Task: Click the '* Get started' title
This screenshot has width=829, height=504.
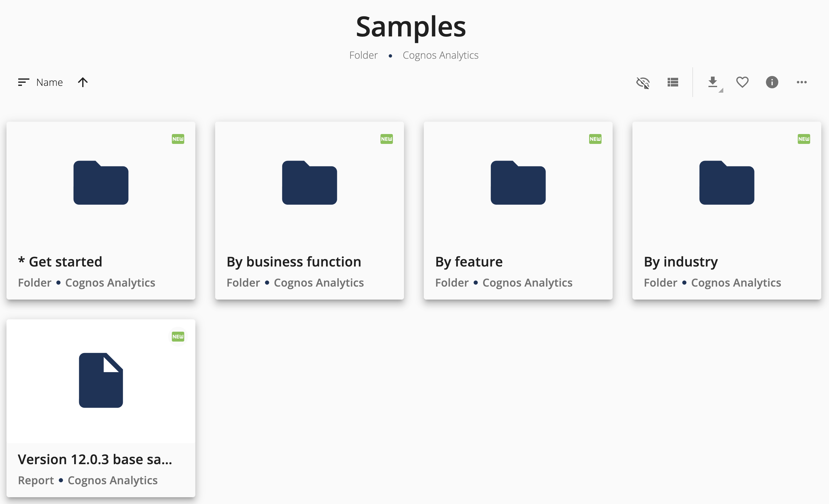Action: point(60,262)
